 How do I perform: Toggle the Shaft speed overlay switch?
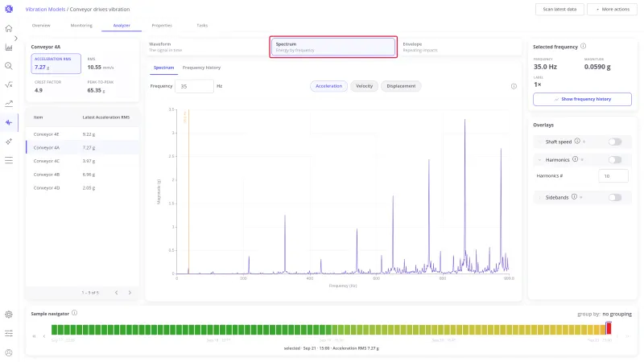point(615,142)
